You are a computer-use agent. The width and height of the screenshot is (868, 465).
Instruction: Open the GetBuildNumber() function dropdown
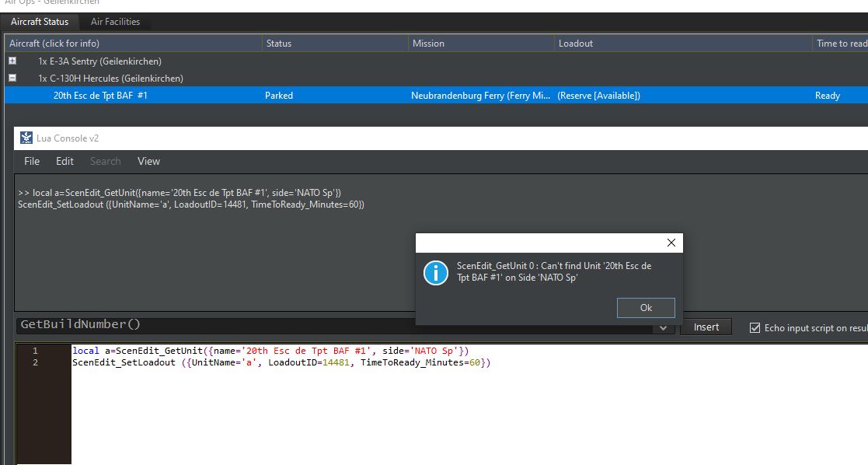tap(663, 327)
